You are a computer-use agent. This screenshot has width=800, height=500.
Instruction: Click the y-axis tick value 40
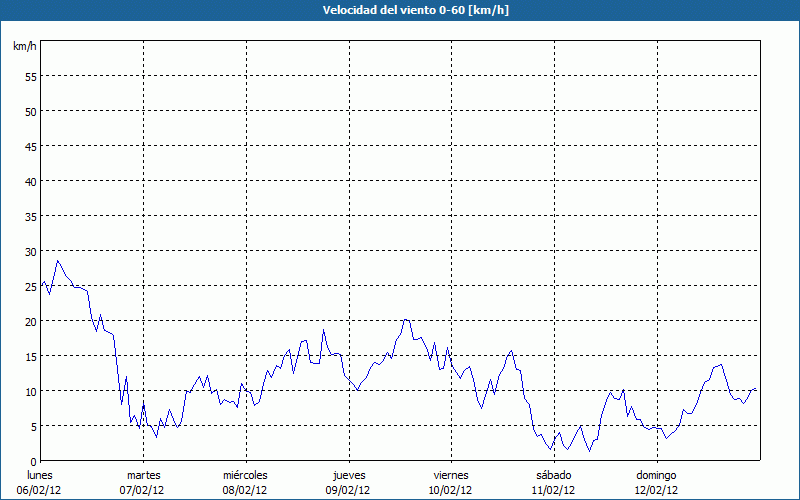tap(30, 181)
